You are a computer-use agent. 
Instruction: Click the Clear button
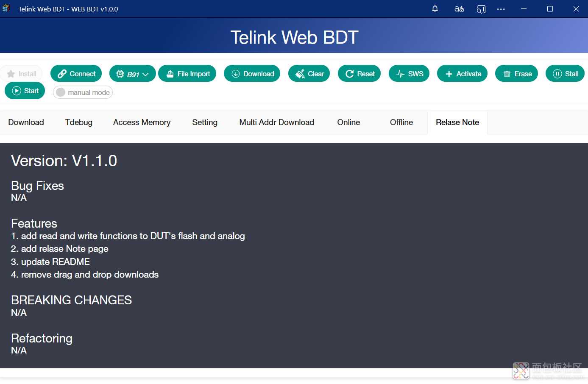pos(309,74)
